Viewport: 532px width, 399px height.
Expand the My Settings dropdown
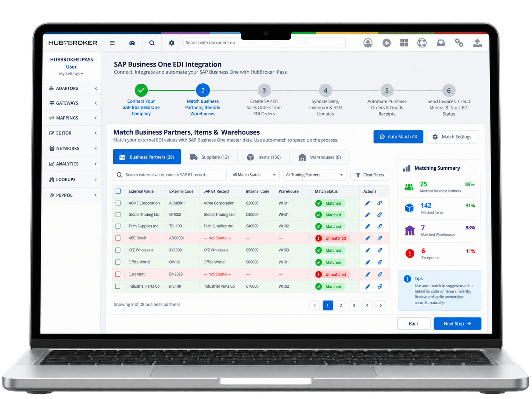coord(71,74)
